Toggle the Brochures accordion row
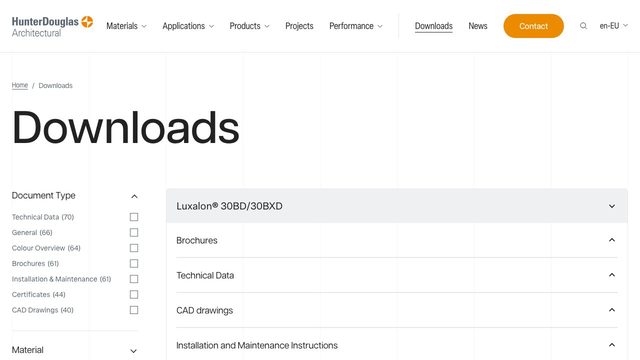The height and width of the screenshot is (360, 640). pyautogui.click(x=397, y=240)
